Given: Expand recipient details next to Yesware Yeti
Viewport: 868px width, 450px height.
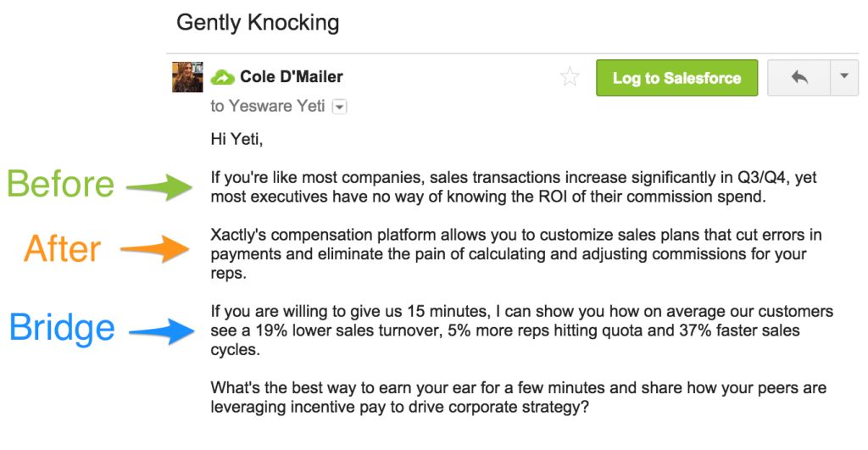Looking at the screenshot, I should [x=339, y=107].
